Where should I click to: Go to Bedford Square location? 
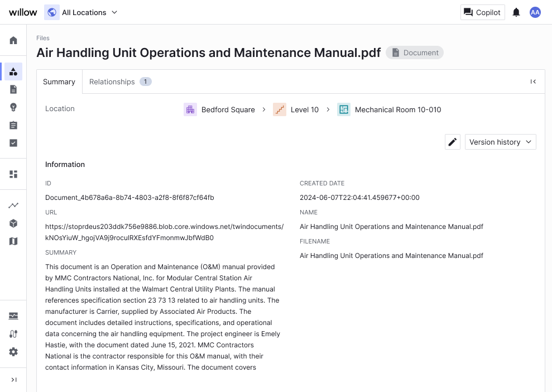pos(228,109)
